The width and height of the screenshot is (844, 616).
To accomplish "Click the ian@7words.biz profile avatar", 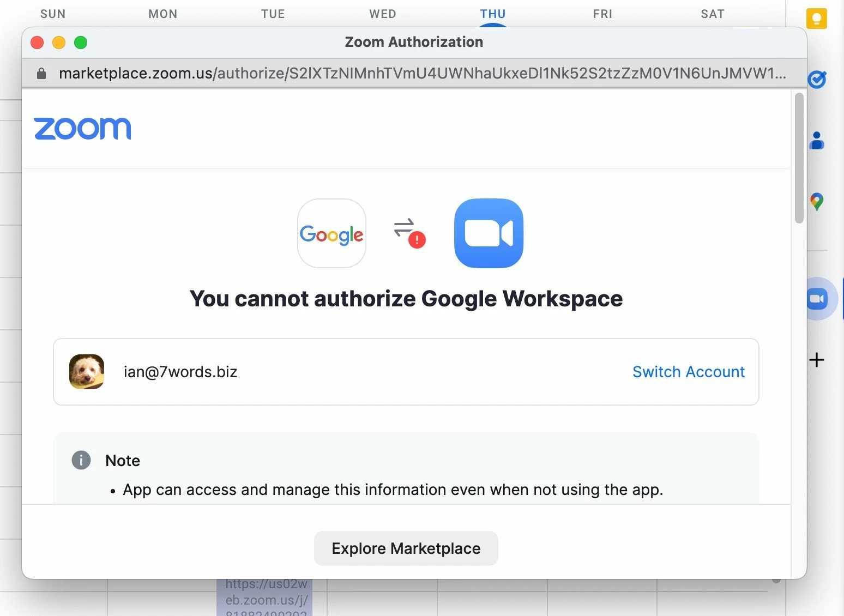I will click(87, 372).
